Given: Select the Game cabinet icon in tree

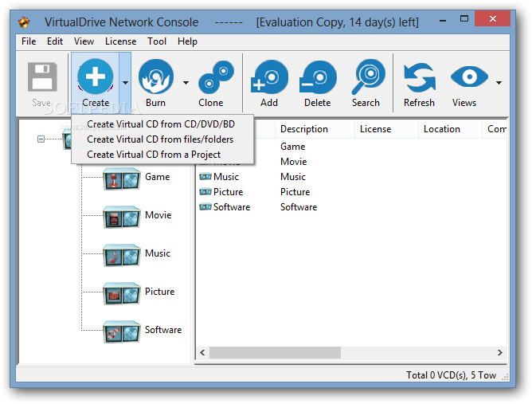Looking at the screenshot, I should pyautogui.click(x=122, y=180).
